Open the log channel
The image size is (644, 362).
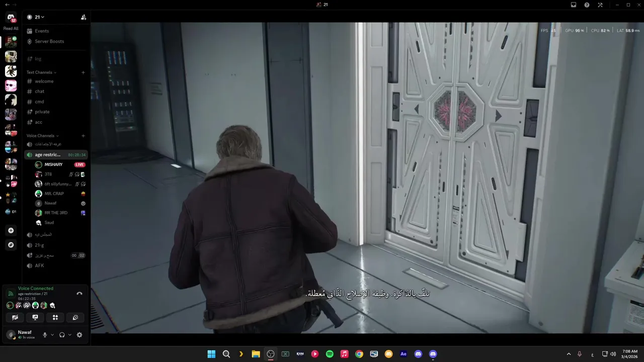pos(55,59)
